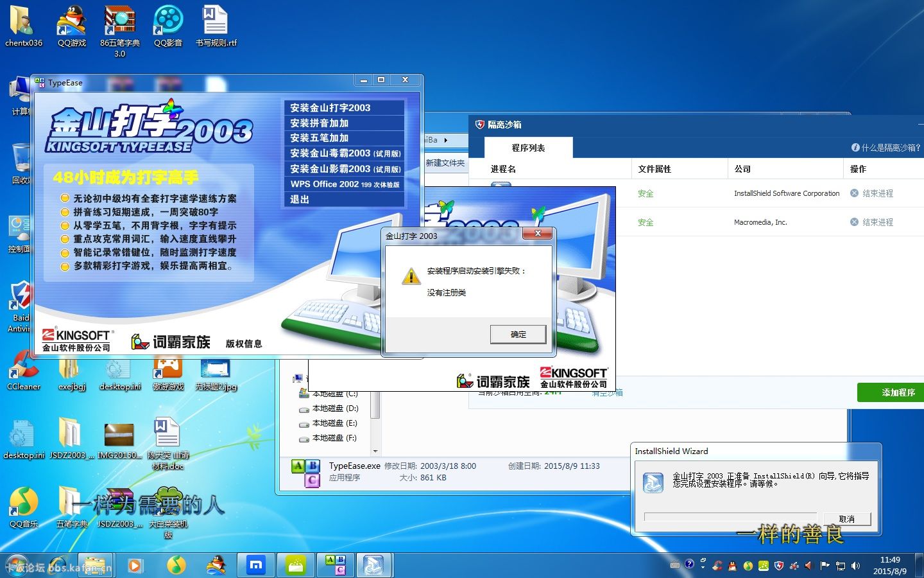
Task: Open the QQ penguin taskbar icon
Action: [x=216, y=565]
